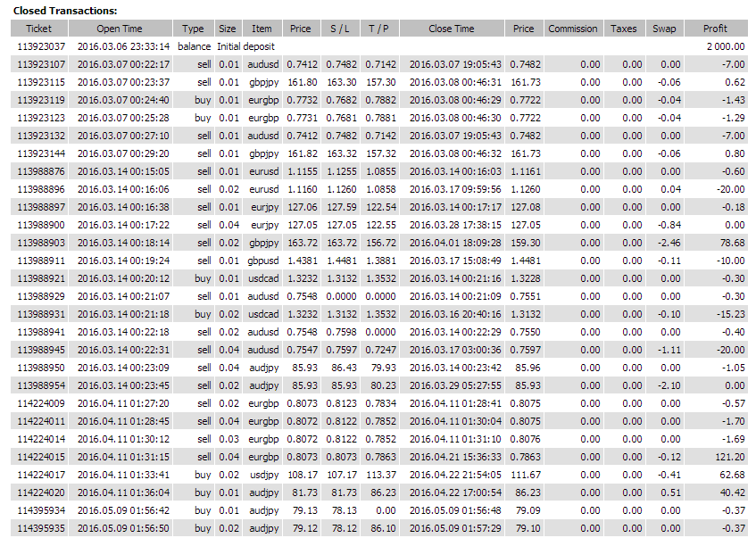Click the 121.20 profit value
The image size is (756, 538).
pos(730,457)
